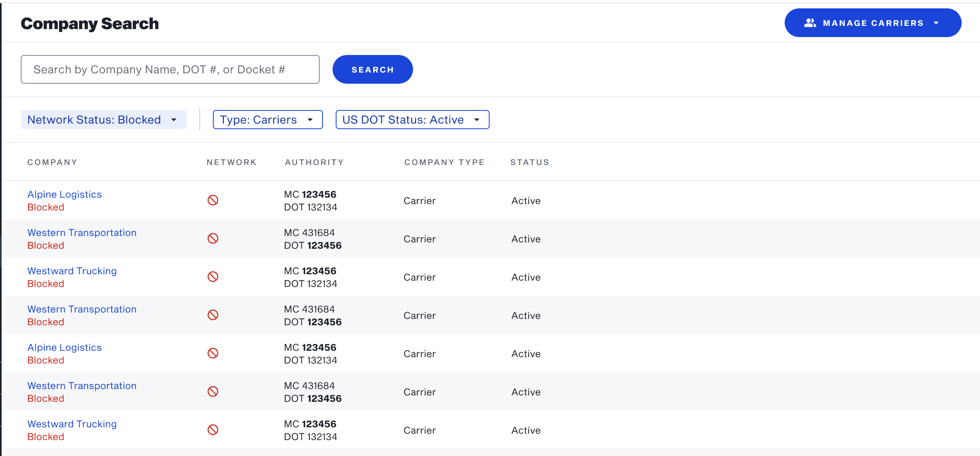
Task: Click blocked icon in third Western Transportation row
Action: click(213, 391)
